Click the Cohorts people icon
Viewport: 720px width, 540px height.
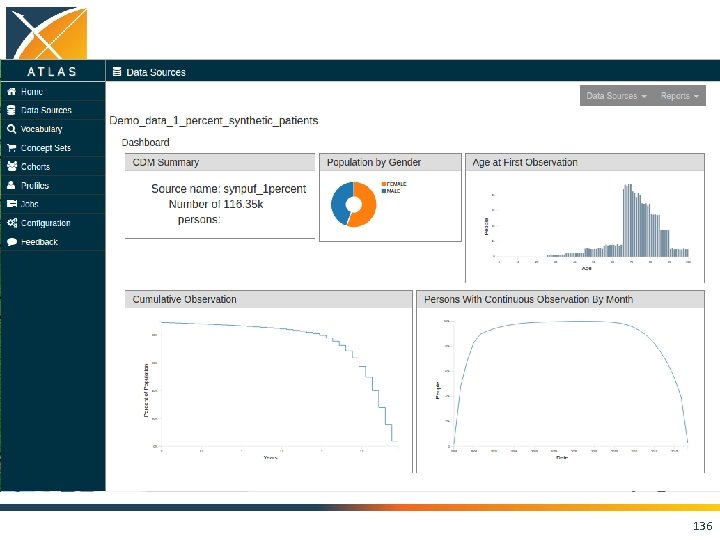12,166
